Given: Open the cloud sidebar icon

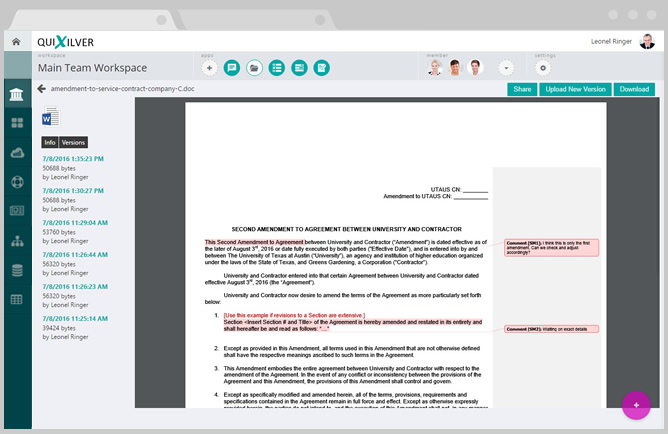Looking at the screenshot, I should (17, 152).
